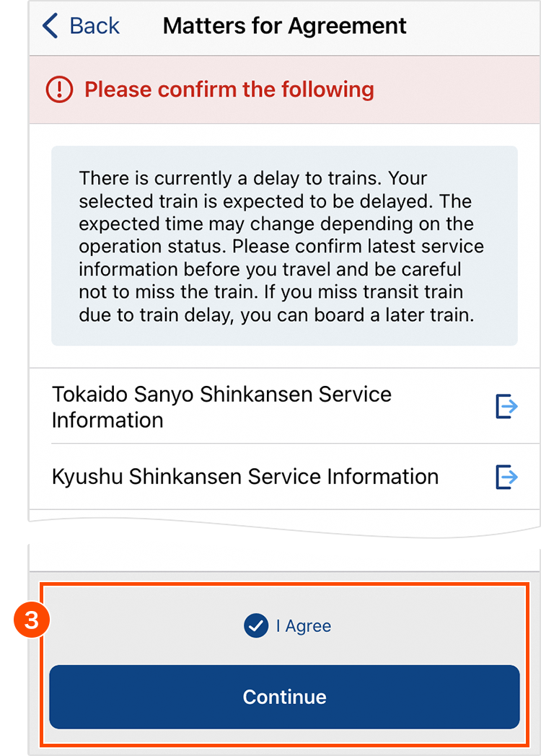Click the red exclamation warning icon

59,90
